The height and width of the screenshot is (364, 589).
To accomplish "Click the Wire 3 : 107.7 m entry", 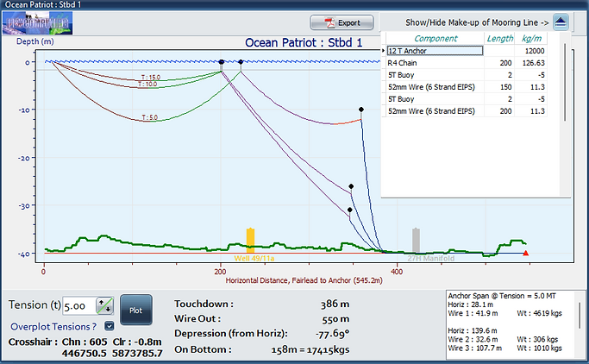I will click(x=474, y=348).
